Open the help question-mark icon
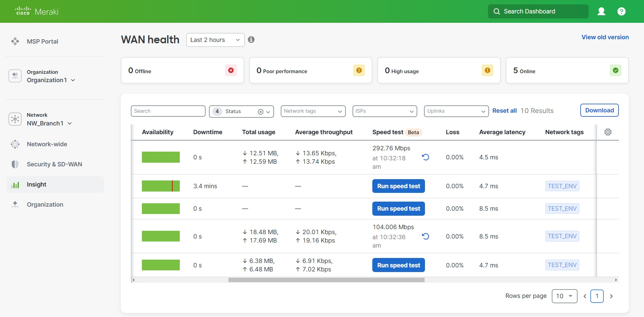This screenshot has height=317, width=644. pos(622,11)
